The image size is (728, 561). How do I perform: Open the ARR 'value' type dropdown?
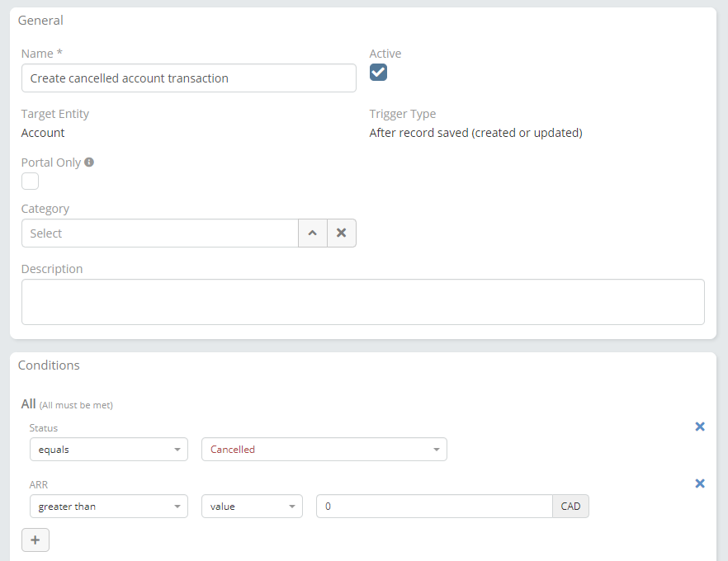tap(252, 507)
